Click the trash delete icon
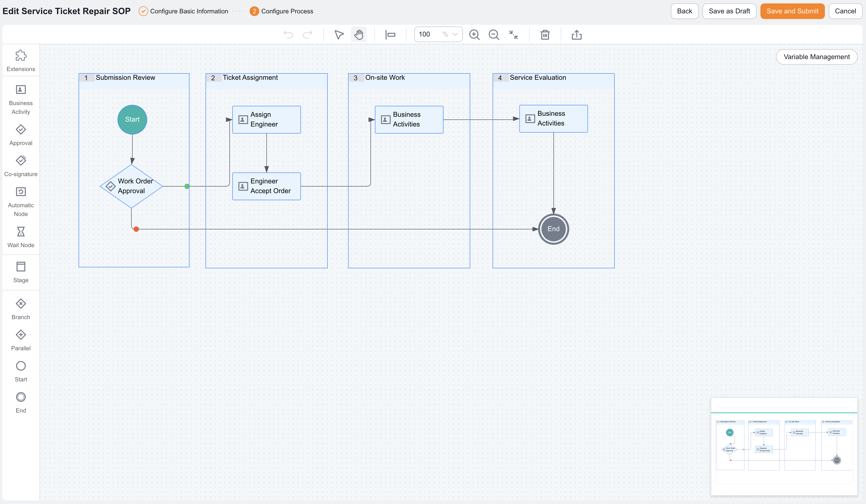This screenshot has height=504, width=866. (x=545, y=34)
